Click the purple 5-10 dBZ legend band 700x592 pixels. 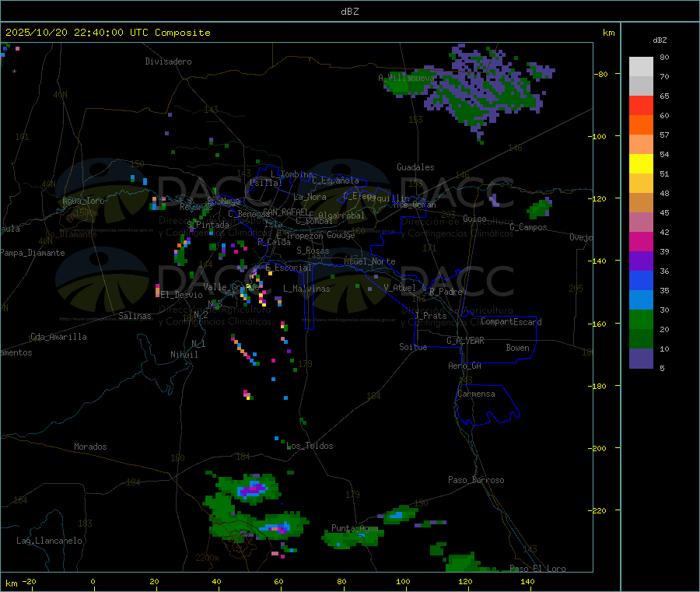[x=641, y=359]
